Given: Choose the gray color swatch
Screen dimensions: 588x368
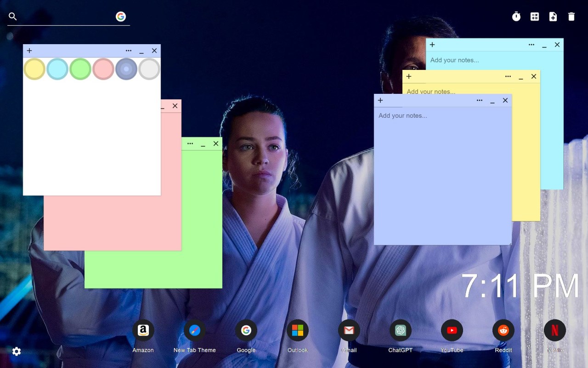Looking at the screenshot, I should pos(149,69).
